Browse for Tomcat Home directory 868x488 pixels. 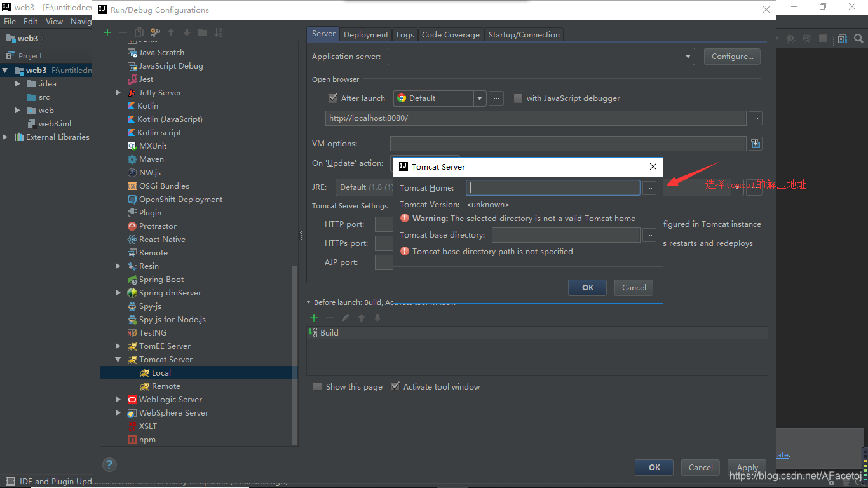click(649, 188)
